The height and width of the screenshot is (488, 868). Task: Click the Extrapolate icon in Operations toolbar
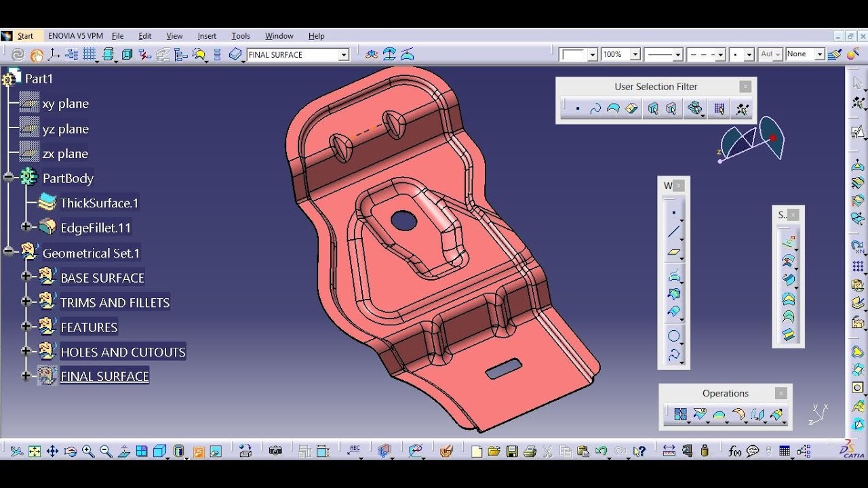pyautogui.click(x=776, y=414)
